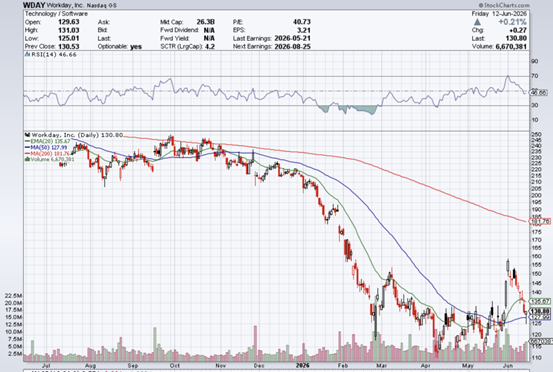Click the SCTR (LrgCap) value 4.2
Screen dimensions: 553x372
pos(209,46)
